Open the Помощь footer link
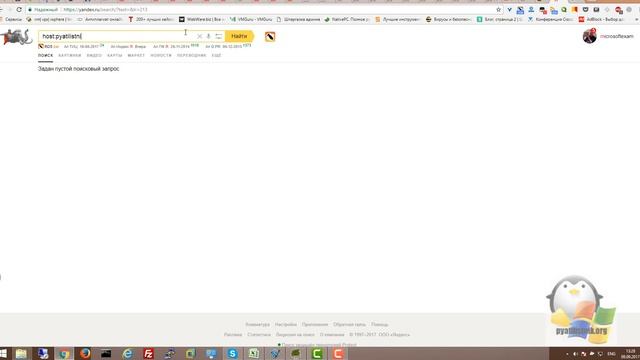640x360 pixels. pyautogui.click(x=380, y=324)
